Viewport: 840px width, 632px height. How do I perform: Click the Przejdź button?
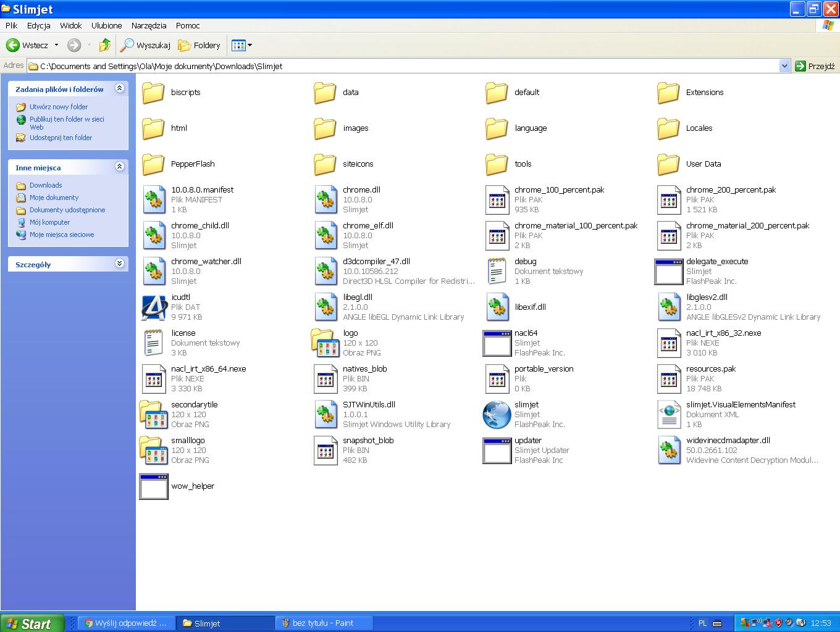815,66
